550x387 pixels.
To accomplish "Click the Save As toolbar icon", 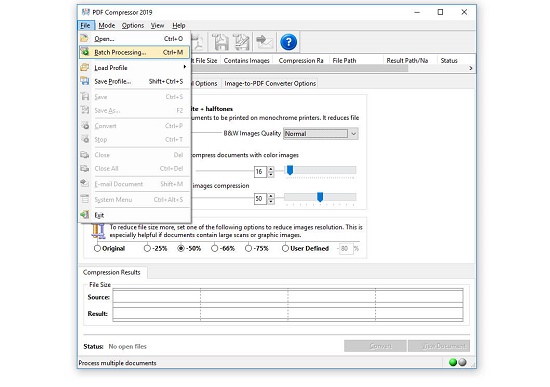I will point(242,42).
